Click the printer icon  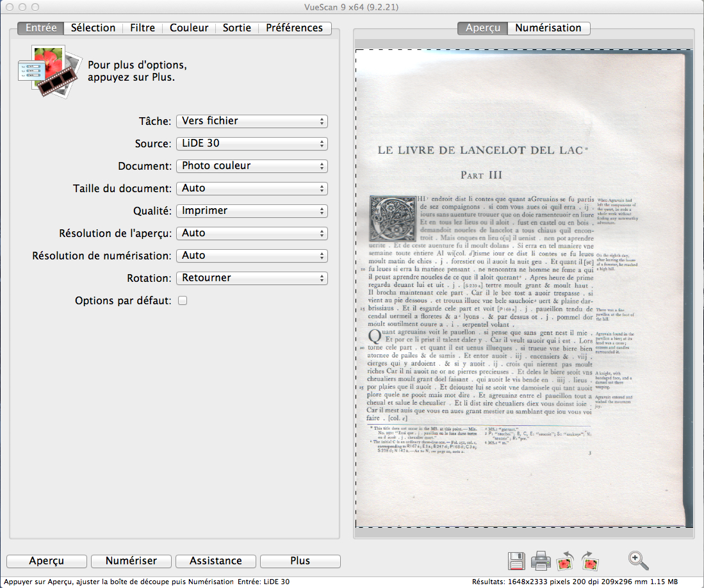(541, 561)
